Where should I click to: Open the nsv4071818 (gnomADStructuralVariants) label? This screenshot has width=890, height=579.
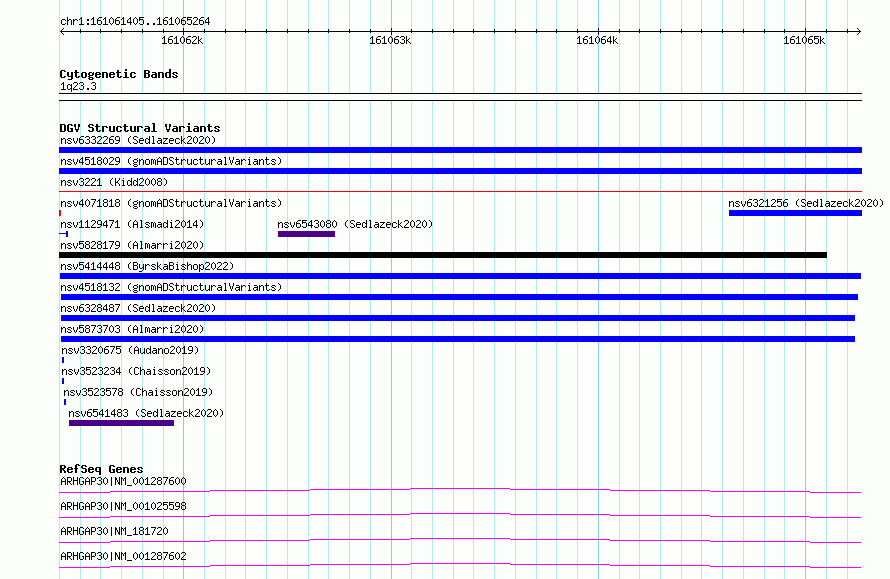coord(171,203)
